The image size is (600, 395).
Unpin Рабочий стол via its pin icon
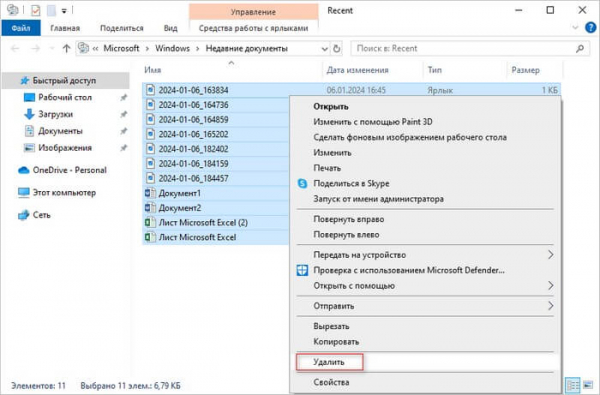pyautogui.click(x=123, y=98)
